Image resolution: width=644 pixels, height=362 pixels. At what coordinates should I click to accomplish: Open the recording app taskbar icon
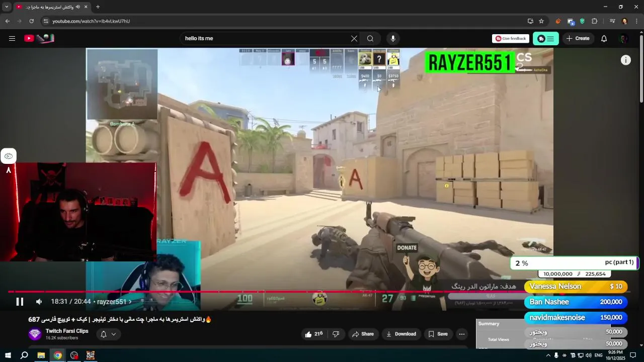[74, 355]
